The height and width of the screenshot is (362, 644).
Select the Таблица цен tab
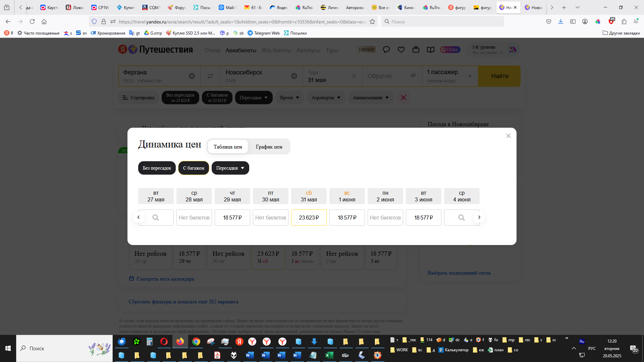coord(228,147)
